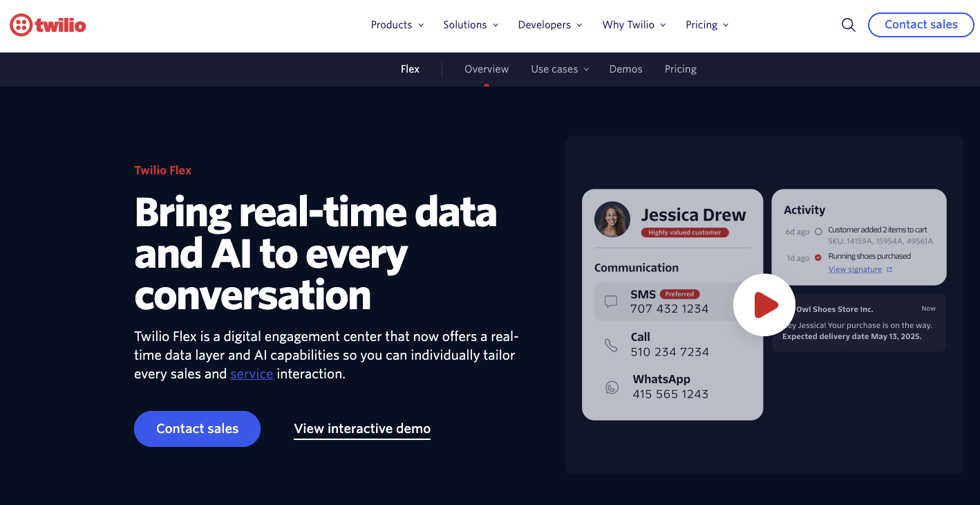Expand the Products menu
This screenshot has height=505, width=980.
pyautogui.click(x=397, y=25)
